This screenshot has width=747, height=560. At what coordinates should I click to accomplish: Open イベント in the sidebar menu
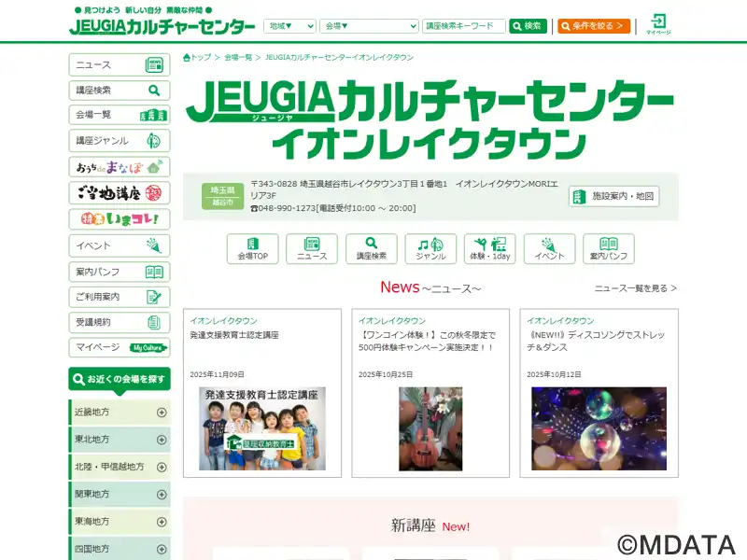point(120,245)
